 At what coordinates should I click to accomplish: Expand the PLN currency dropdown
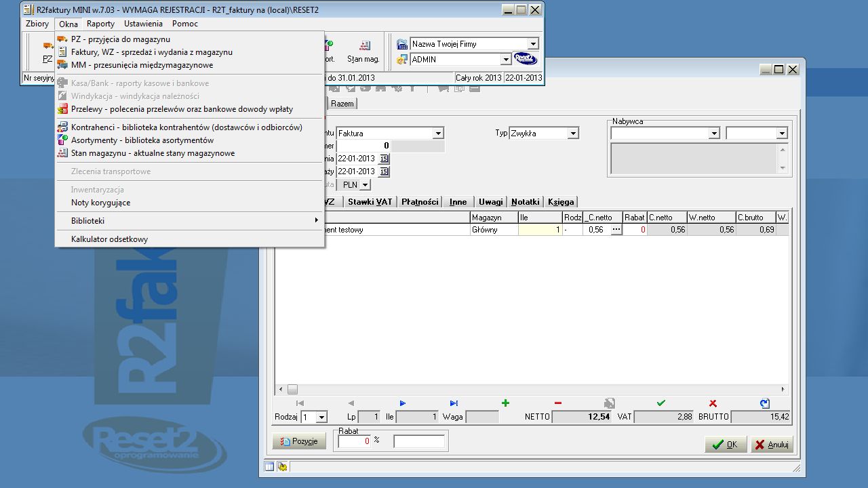click(366, 185)
